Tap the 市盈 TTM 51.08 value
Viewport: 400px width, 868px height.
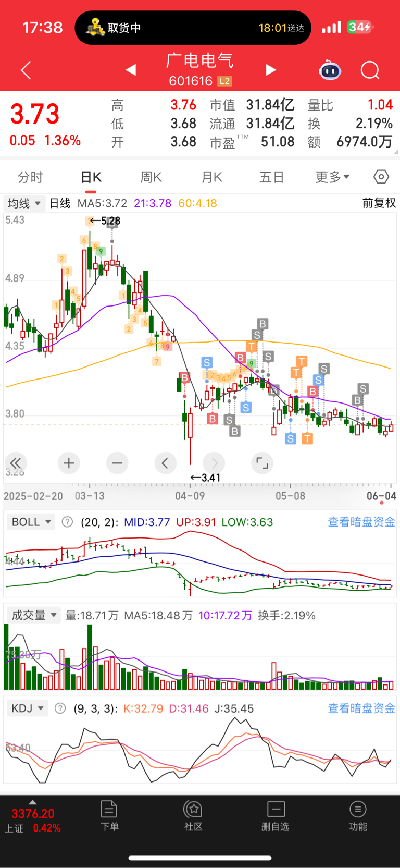(x=278, y=142)
